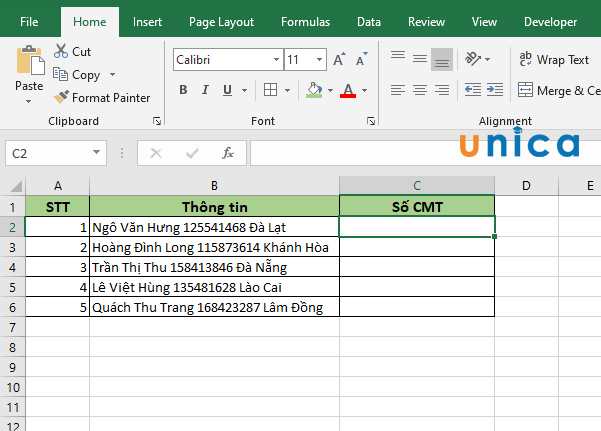
Task: Click Increase Indent icon
Action: (x=495, y=90)
